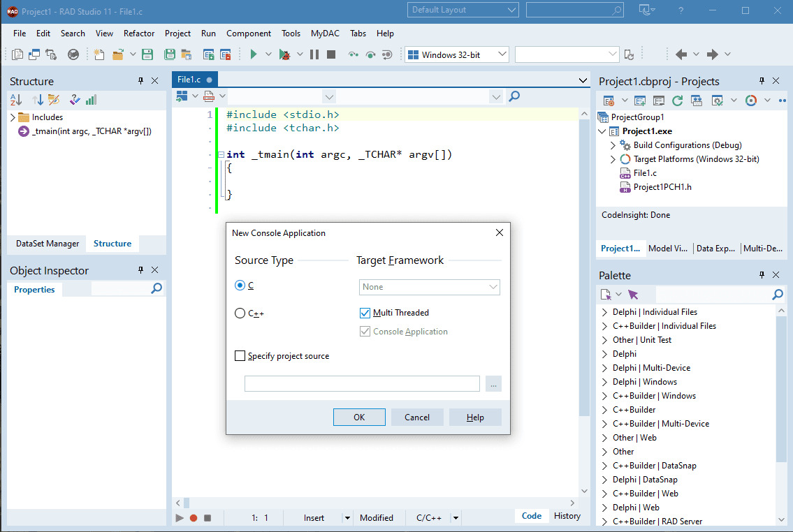Switch to the History tab
793x532 pixels.
pyautogui.click(x=567, y=516)
